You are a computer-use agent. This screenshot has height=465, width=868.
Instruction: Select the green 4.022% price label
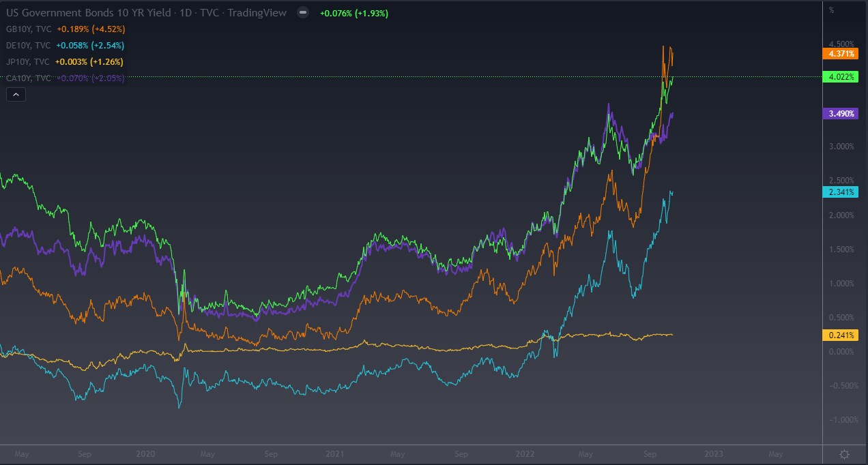tap(842, 77)
